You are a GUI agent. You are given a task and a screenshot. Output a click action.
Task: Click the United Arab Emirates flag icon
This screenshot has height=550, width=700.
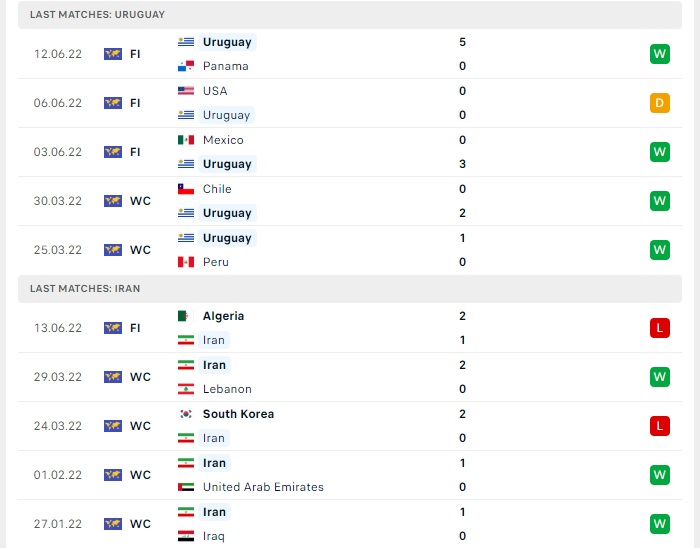pos(186,487)
